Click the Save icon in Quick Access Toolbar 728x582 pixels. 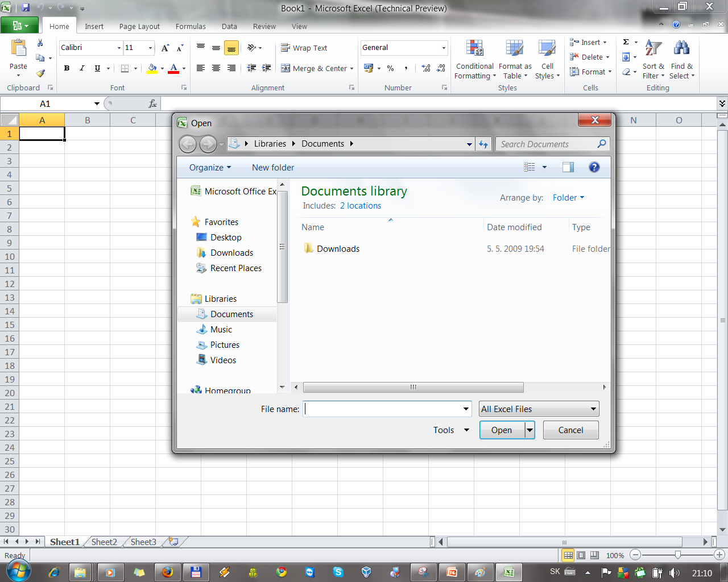(26, 8)
